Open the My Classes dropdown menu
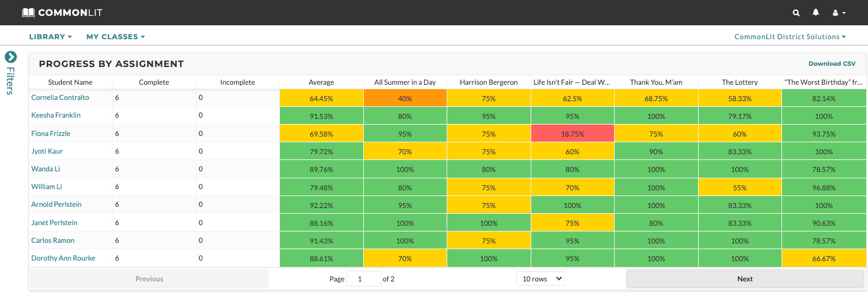Screen dimensions: 868x296 (116, 37)
